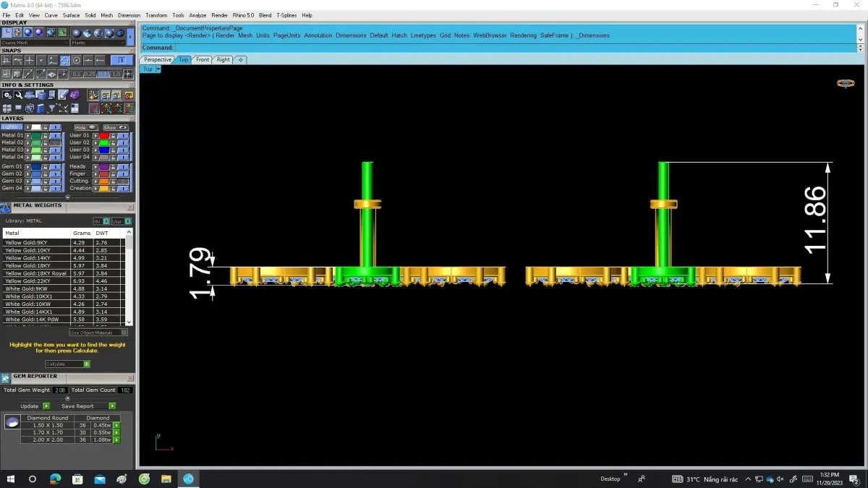Click the Windows Start button
The height and width of the screenshot is (488, 868).
11,479
